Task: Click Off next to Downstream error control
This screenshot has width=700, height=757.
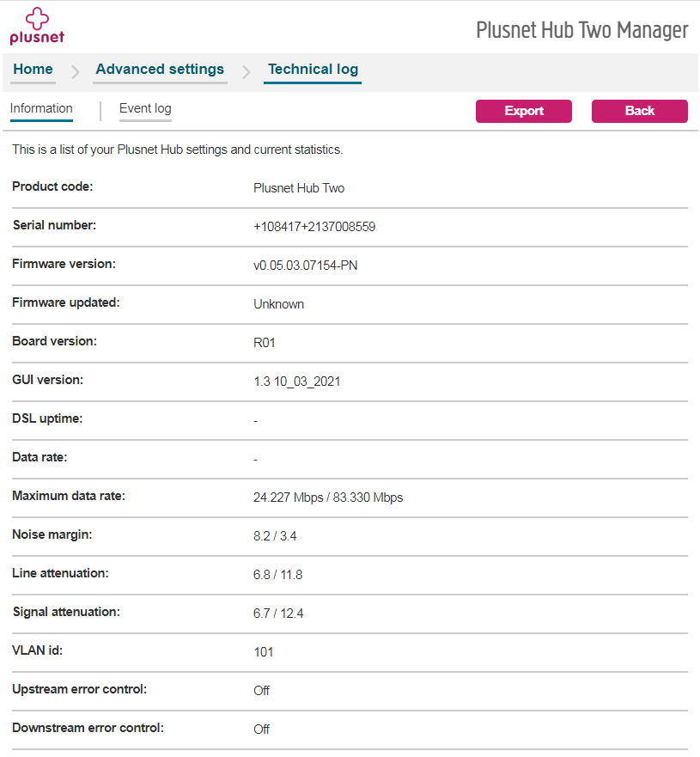Action: 261,729
